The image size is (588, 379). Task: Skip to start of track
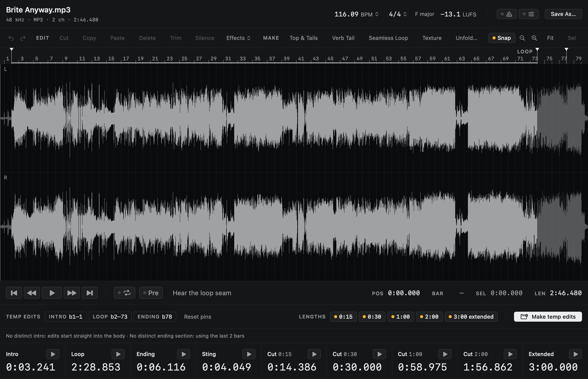tap(14, 293)
